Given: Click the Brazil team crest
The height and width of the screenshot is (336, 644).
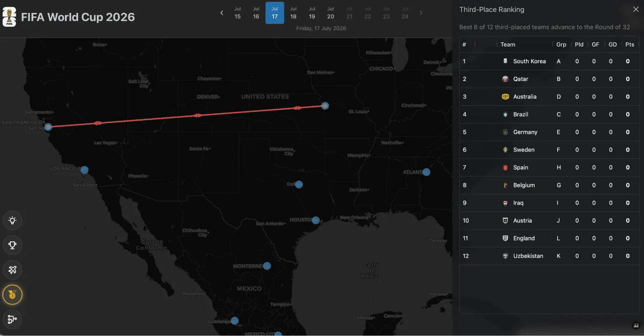Looking at the screenshot, I should pyautogui.click(x=505, y=114).
